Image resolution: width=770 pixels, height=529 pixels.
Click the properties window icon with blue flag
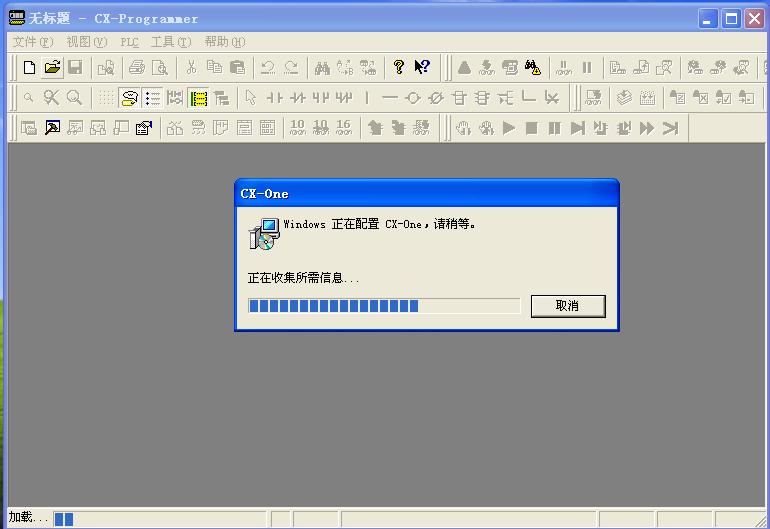point(144,128)
